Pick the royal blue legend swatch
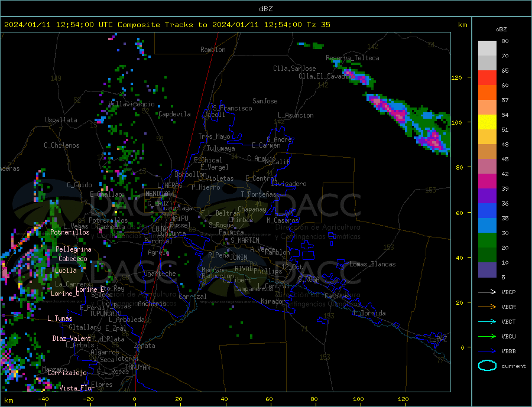The width and height of the screenshot is (532, 407). [x=487, y=211]
